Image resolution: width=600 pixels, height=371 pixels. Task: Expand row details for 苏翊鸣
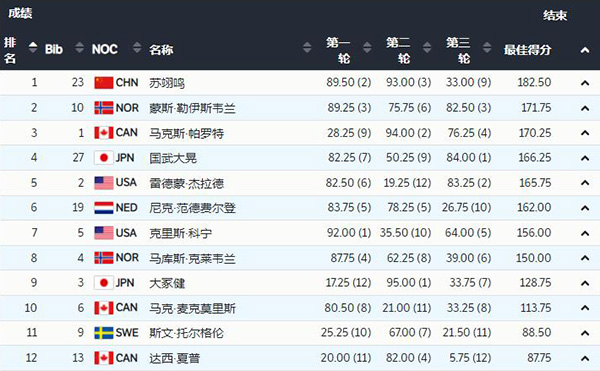pos(585,83)
